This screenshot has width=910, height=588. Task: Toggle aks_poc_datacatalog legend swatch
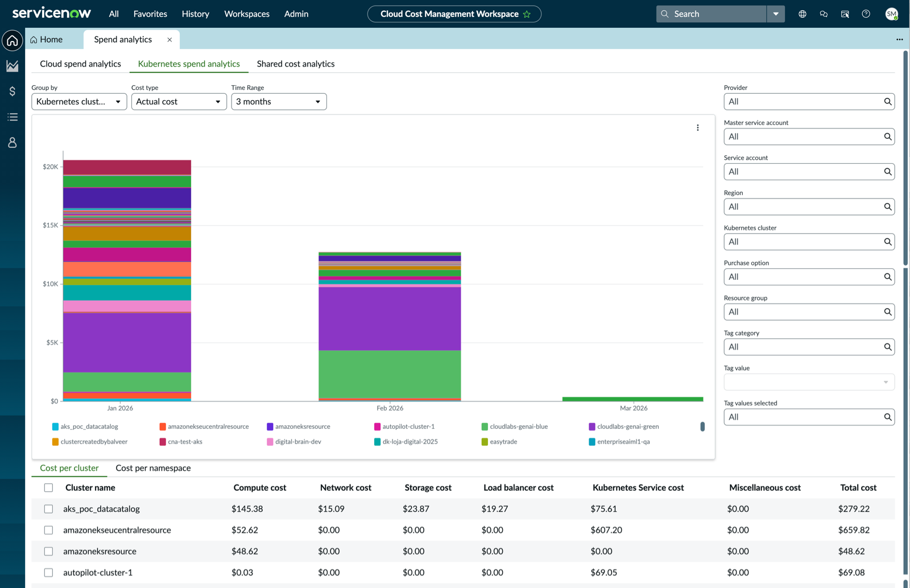pyautogui.click(x=55, y=426)
